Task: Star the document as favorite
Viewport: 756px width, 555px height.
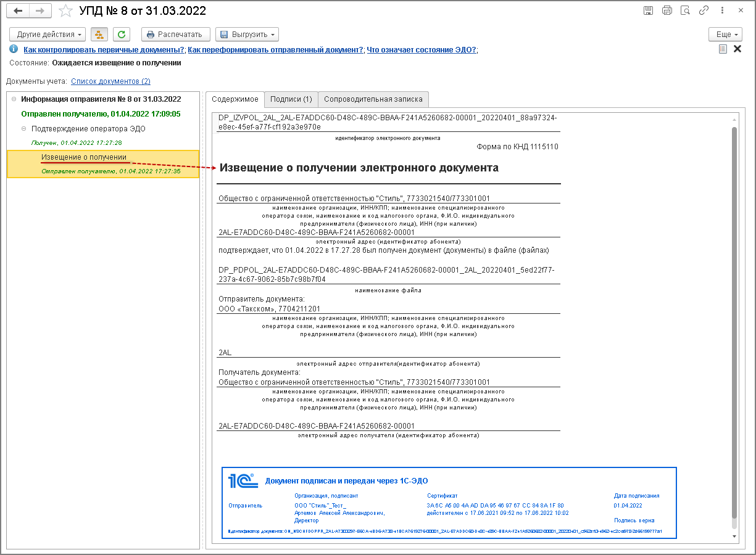Action: [x=65, y=10]
